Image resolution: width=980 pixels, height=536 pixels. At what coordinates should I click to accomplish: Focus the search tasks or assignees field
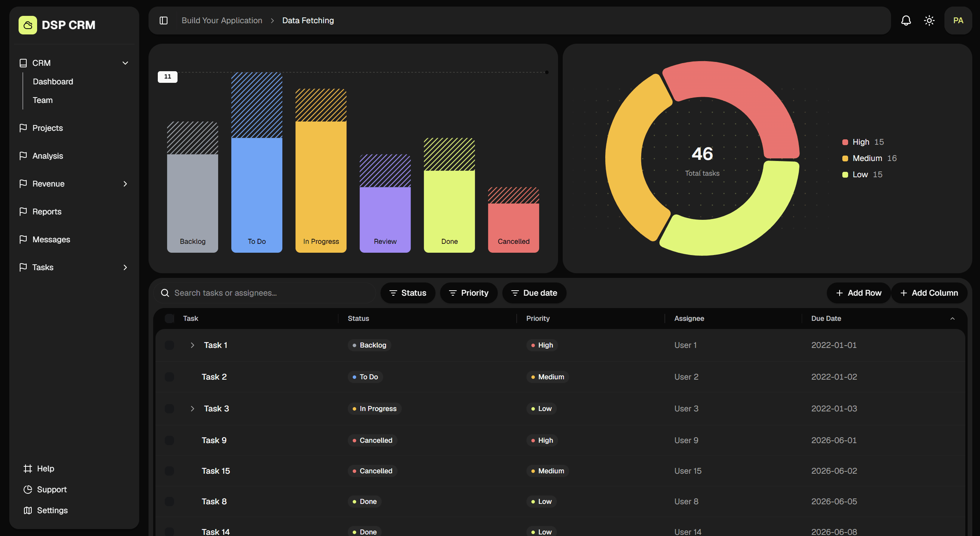(265, 293)
